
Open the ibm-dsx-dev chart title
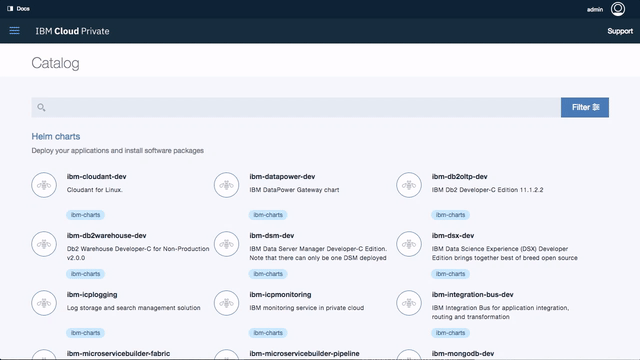tap(453, 236)
